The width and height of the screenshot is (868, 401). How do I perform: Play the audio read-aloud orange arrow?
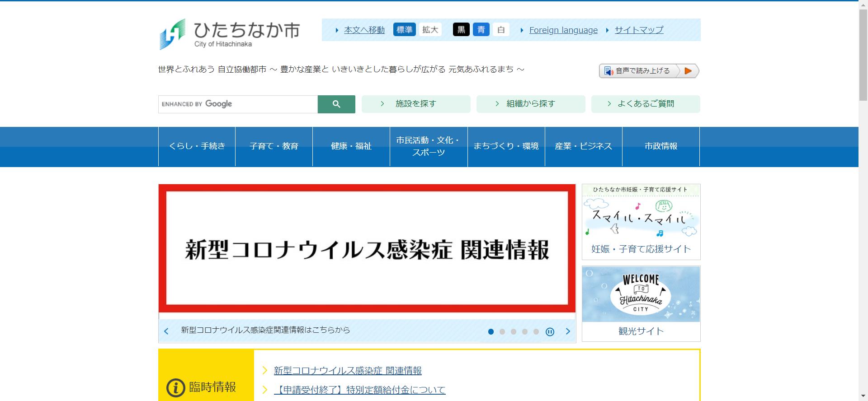689,71
